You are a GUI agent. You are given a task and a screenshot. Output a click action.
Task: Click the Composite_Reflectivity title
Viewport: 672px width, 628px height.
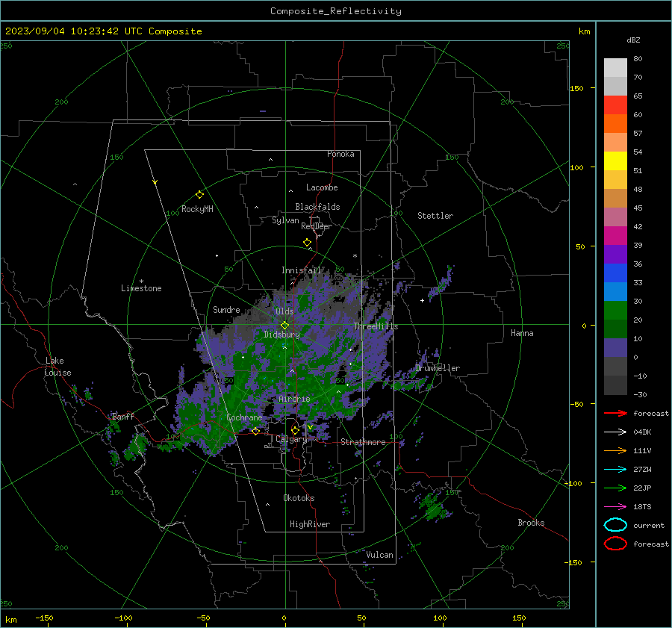coord(336,11)
